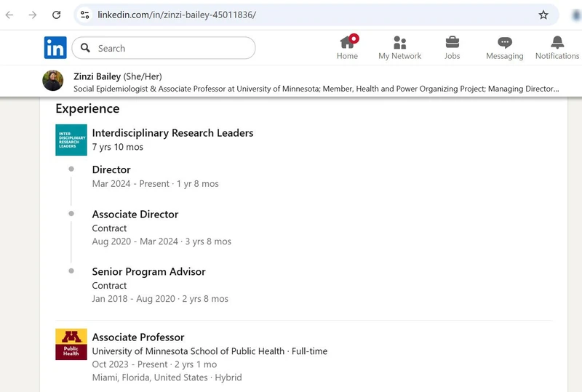This screenshot has width=582, height=392.
Task: Click the Zinzi Bailey name in sticky header
Action: (x=97, y=76)
